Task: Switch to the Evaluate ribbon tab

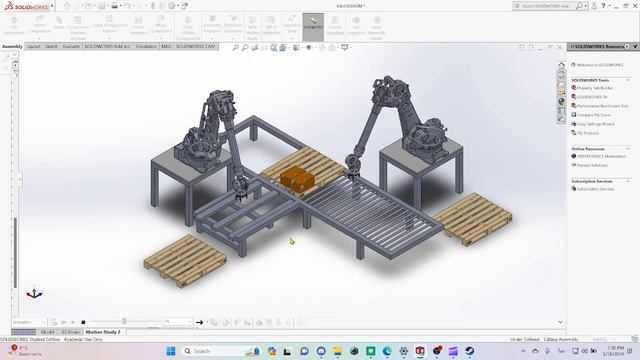Action: [x=71, y=47]
